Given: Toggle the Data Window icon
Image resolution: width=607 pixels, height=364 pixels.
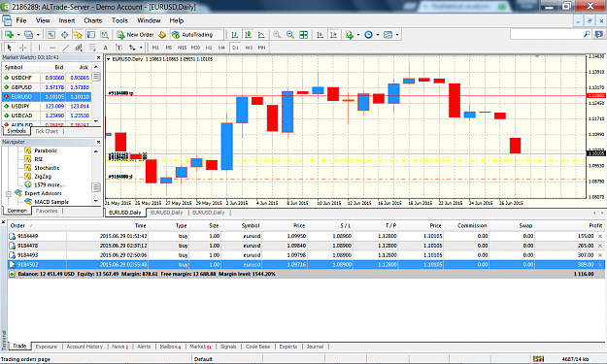Looking at the screenshot, I should coord(64,35).
